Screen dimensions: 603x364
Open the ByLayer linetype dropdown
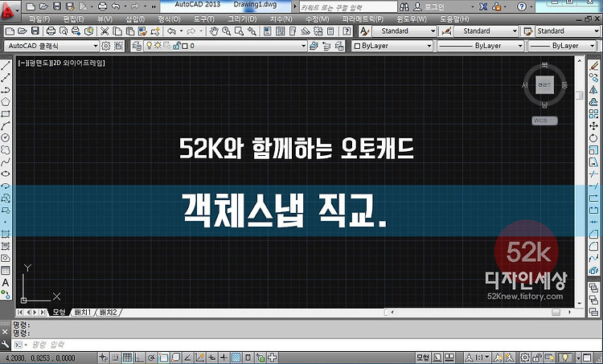pyautogui.click(x=481, y=46)
